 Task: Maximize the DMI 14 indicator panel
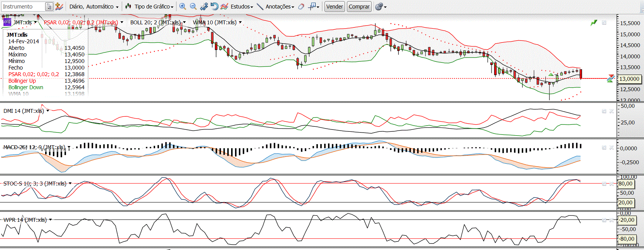(x=604, y=111)
